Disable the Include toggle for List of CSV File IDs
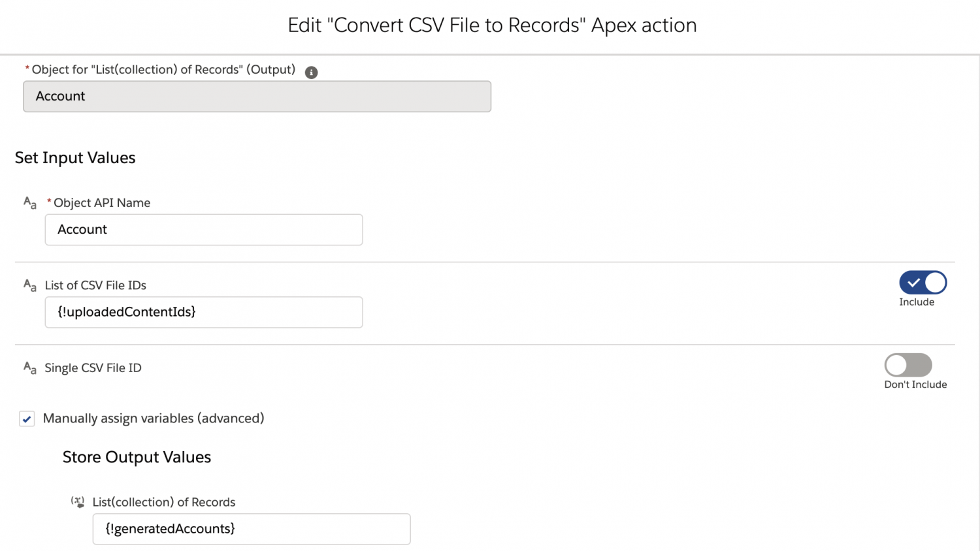The height and width of the screenshot is (551, 980). click(923, 283)
